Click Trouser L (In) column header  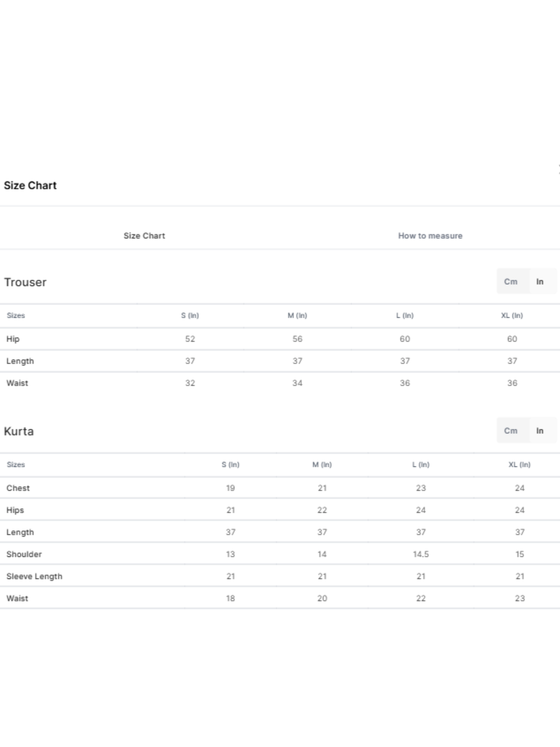(405, 316)
